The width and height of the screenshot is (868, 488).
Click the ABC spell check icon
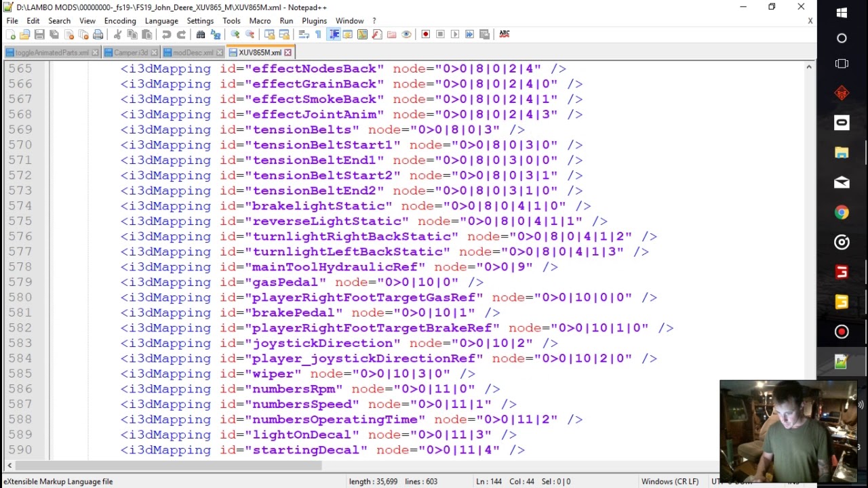tap(504, 34)
